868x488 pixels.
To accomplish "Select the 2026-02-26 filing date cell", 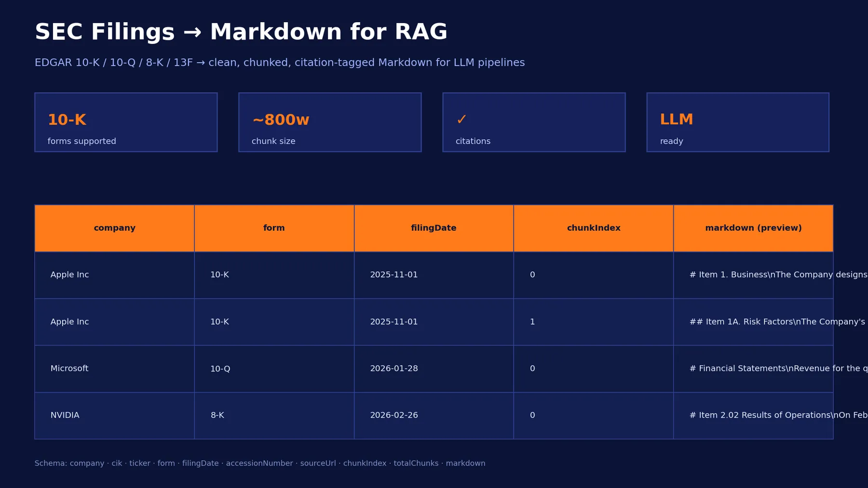I will tap(434, 416).
